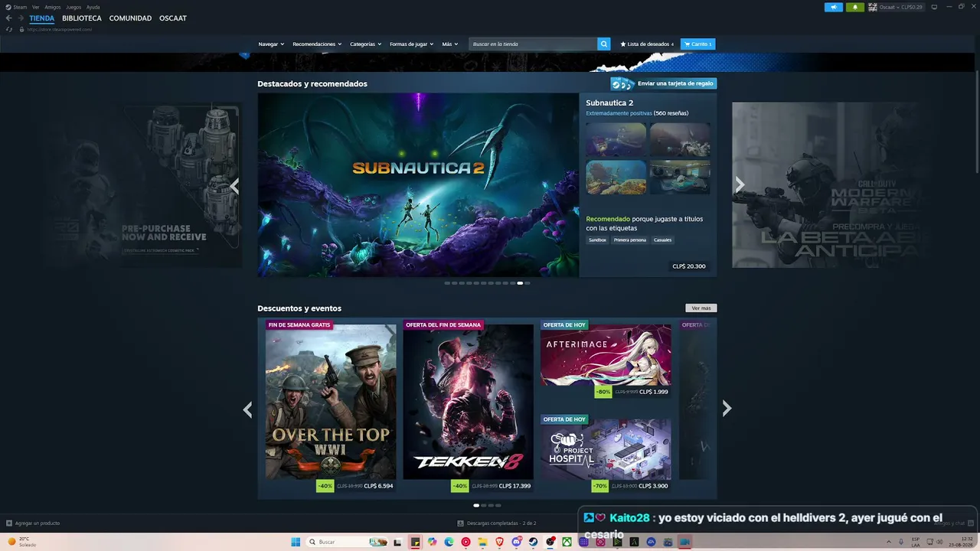The image size is (980, 551).
Task: Expand the Navegar dropdown
Action: [x=271, y=44]
